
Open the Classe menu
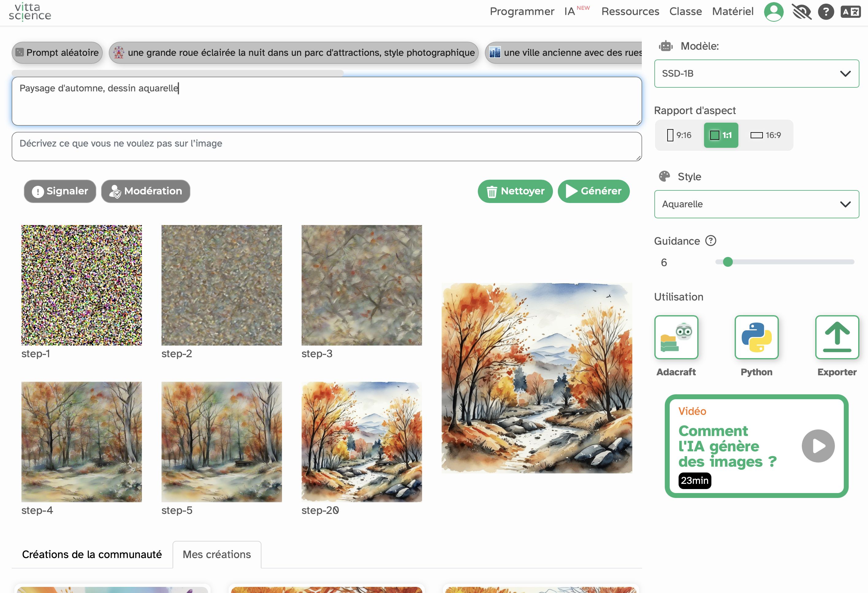pos(685,12)
